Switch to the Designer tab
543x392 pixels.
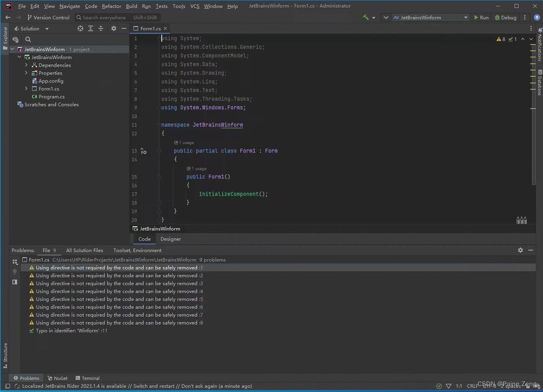[170, 239]
